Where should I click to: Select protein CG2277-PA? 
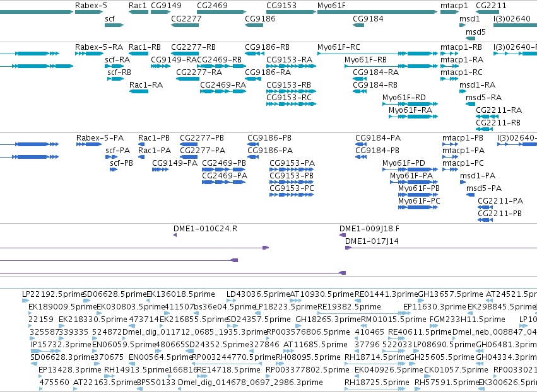(x=189, y=157)
